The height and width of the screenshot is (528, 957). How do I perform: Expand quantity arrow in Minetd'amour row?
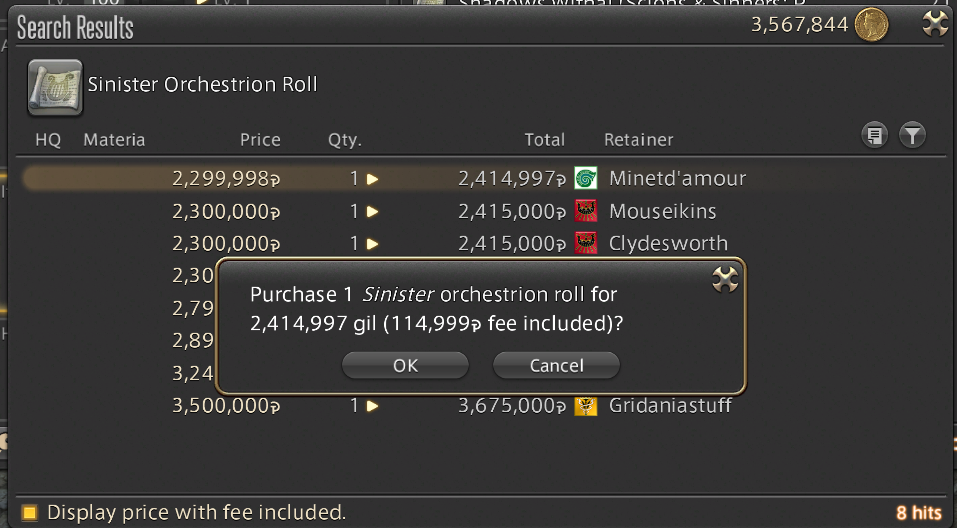point(372,179)
